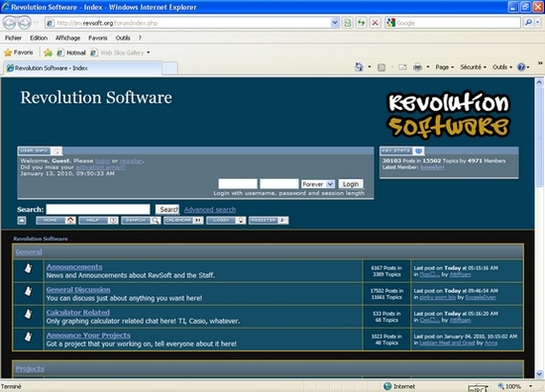Click the address bar URL field
The width and height of the screenshot is (545, 392).
click(x=188, y=23)
